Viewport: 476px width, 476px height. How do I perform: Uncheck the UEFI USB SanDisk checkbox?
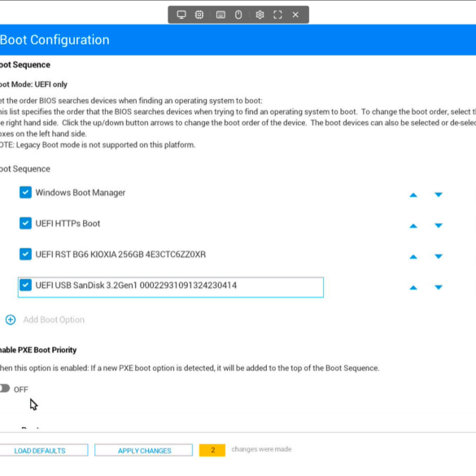click(25, 285)
